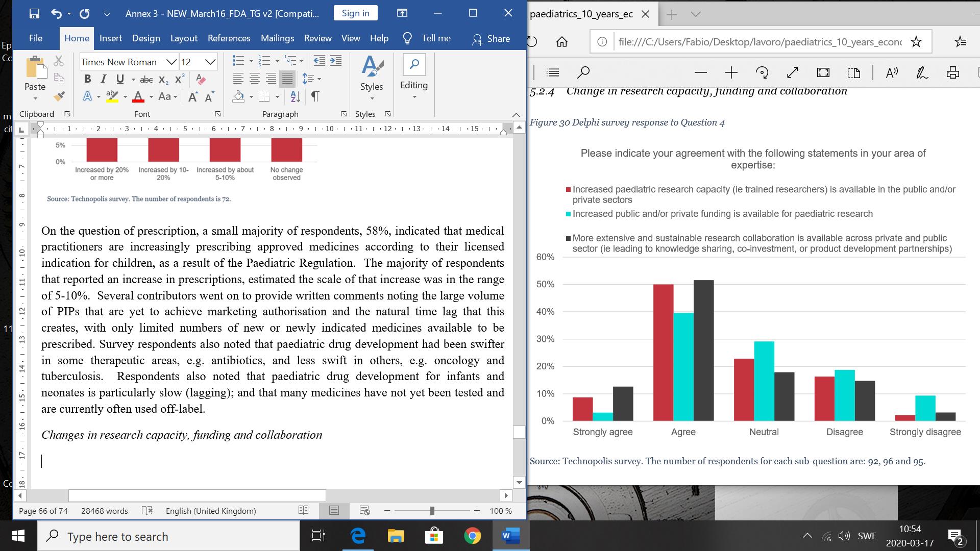Click the PDF search magnifier icon
The width and height of the screenshot is (980, 551).
583,73
